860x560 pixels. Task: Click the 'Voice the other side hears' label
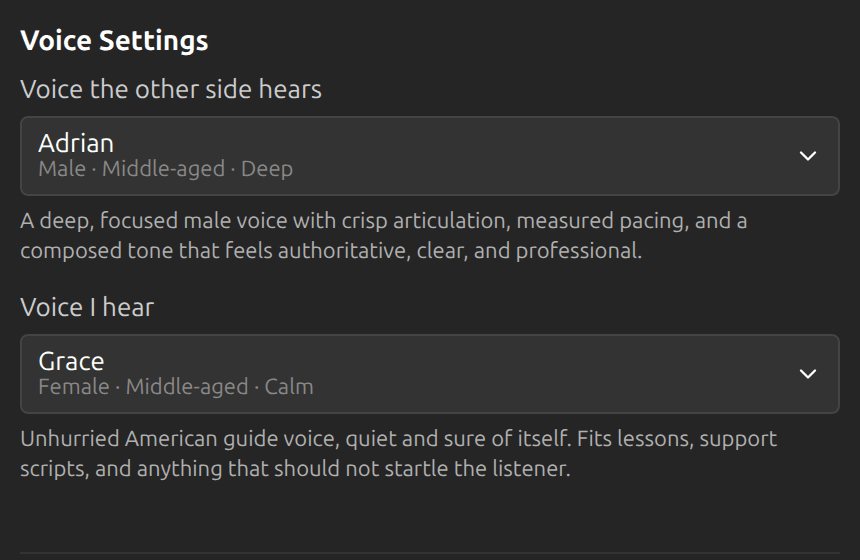pyautogui.click(x=171, y=89)
